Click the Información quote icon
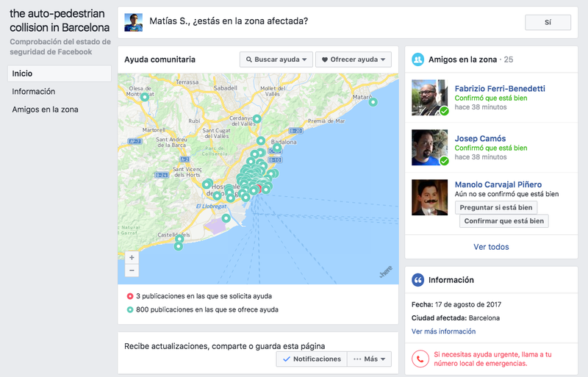Viewport: 588px width, 377px height. (x=417, y=280)
